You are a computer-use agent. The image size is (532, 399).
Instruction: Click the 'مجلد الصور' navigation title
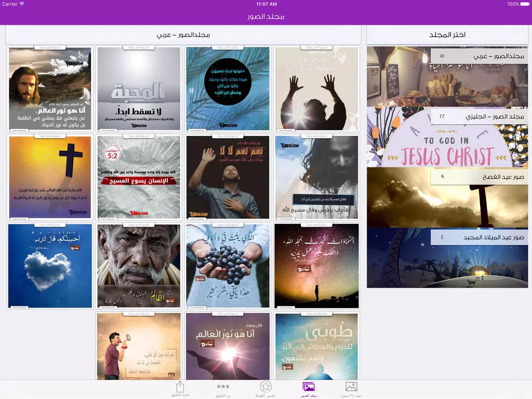coord(266,16)
